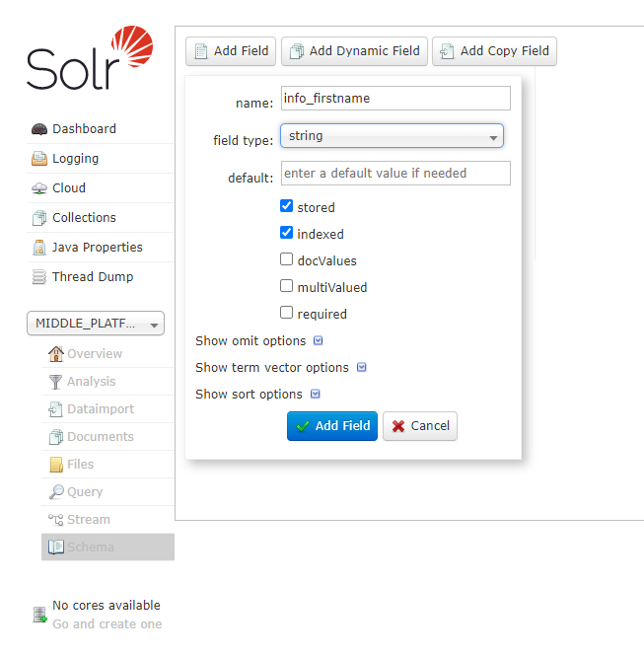Click the Logging inbox icon
Viewport: 644px width, 656px height.
(39, 159)
